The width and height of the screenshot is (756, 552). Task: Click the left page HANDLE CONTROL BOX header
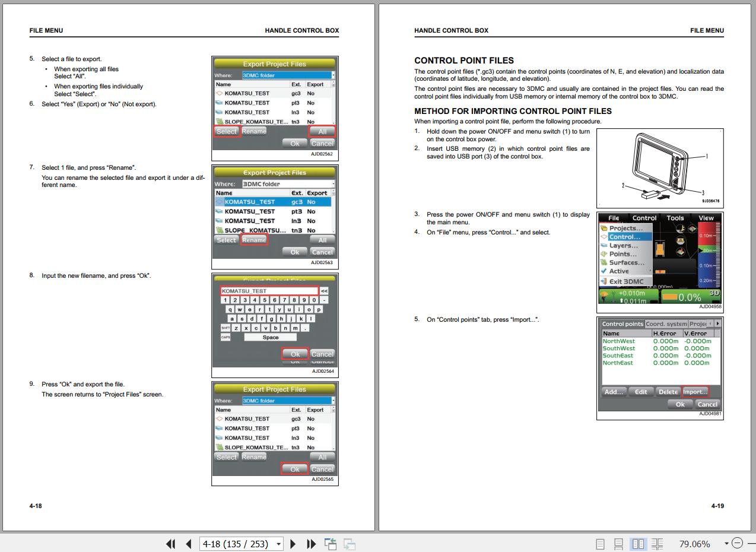coord(302,30)
